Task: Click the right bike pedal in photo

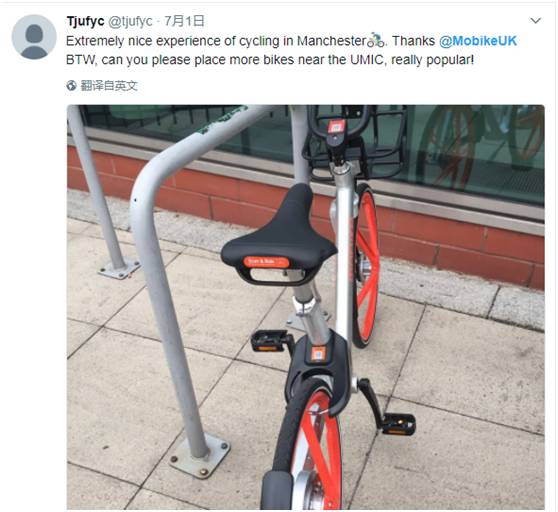Action: (399, 424)
